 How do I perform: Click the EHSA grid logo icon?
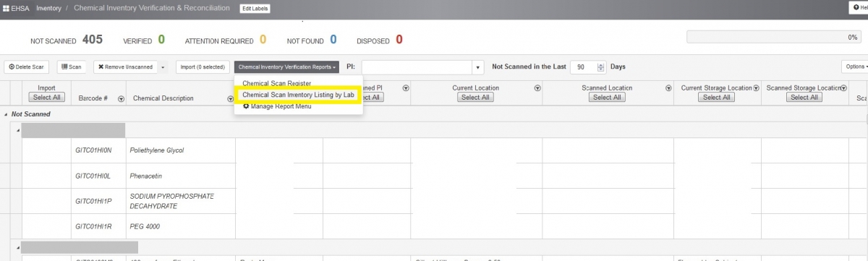(7, 8)
